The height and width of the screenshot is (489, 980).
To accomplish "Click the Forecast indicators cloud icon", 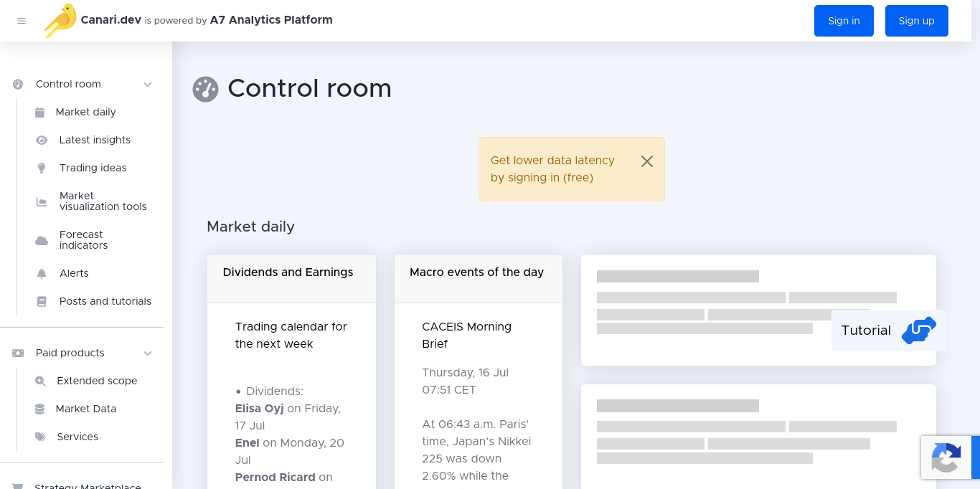I will tap(42, 240).
